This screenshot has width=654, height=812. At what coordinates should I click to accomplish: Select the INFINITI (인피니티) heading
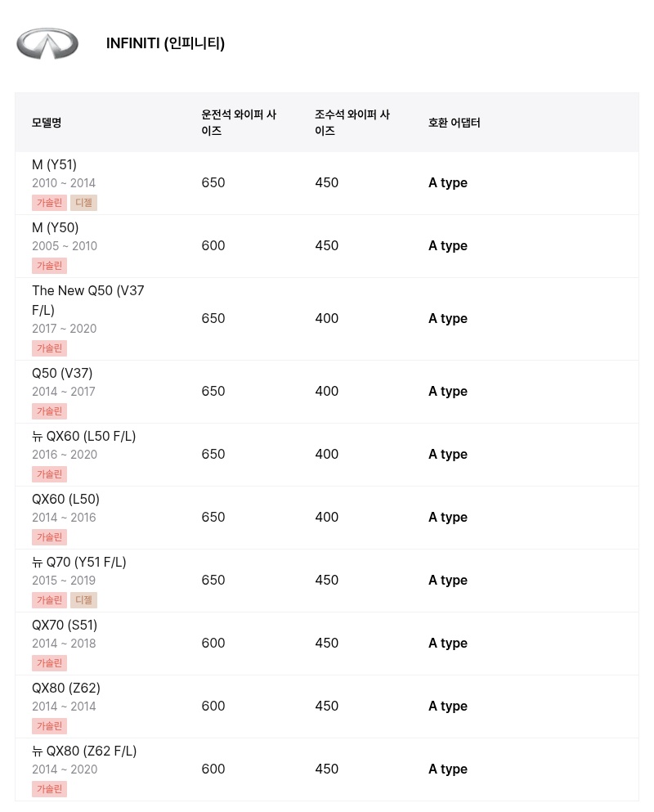click(x=165, y=43)
